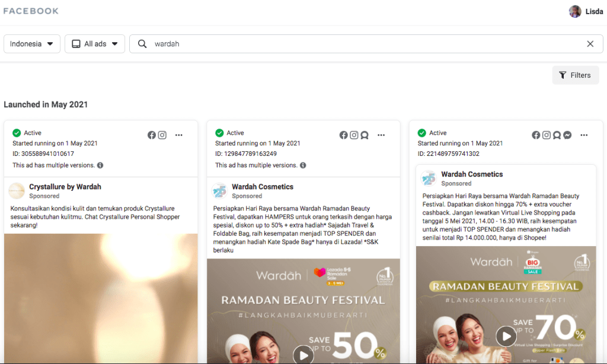Click the FACEBOOK logo header
The width and height of the screenshot is (607, 364).
[31, 11]
